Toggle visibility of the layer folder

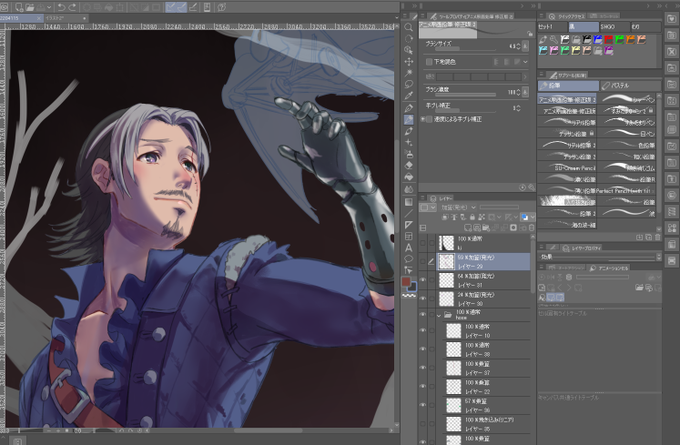pos(423,314)
